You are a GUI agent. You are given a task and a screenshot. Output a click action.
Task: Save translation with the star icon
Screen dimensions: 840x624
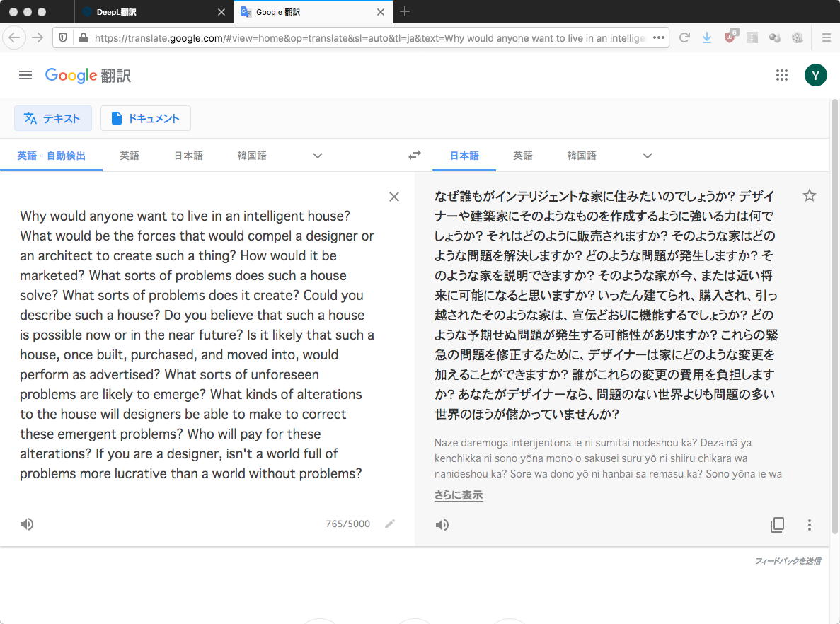(809, 195)
